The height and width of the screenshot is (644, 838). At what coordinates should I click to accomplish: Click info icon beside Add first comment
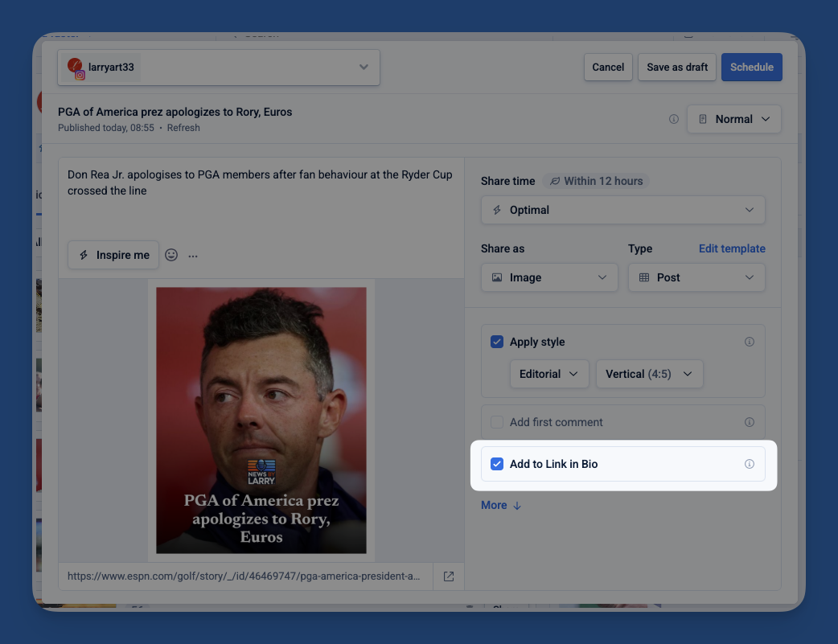750,422
